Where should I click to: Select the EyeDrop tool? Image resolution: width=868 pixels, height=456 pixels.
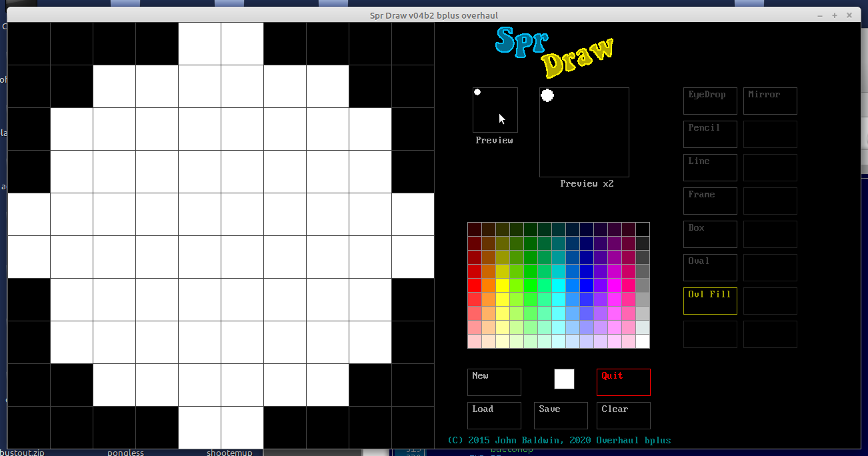pyautogui.click(x=710, y=101)
